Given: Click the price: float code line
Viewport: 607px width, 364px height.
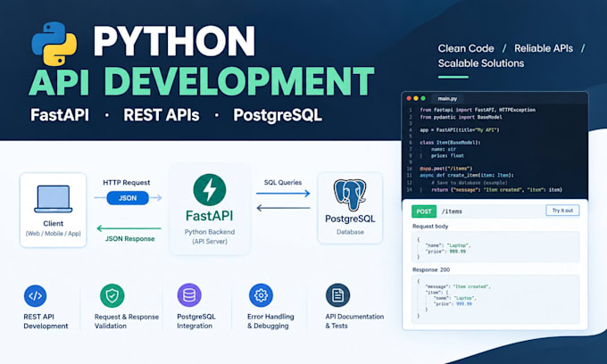Looking at the screenshot, I should (447, 155).
